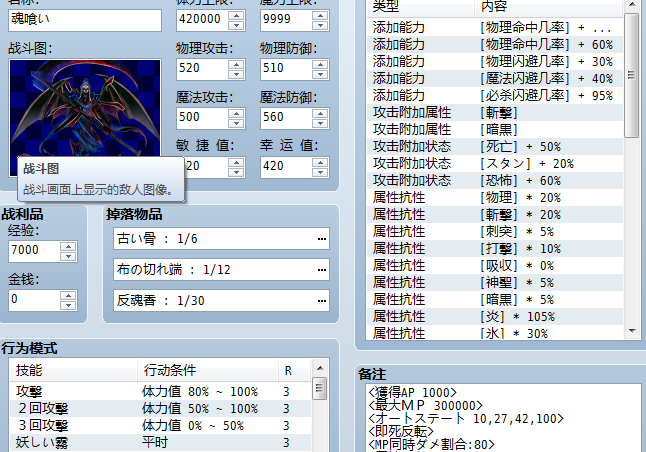Image resolution: width=646 pixels, height=452 pixels.
Task: Select 攻击附加状态 [恐怖] + 60% row
Action: point(494,180)
